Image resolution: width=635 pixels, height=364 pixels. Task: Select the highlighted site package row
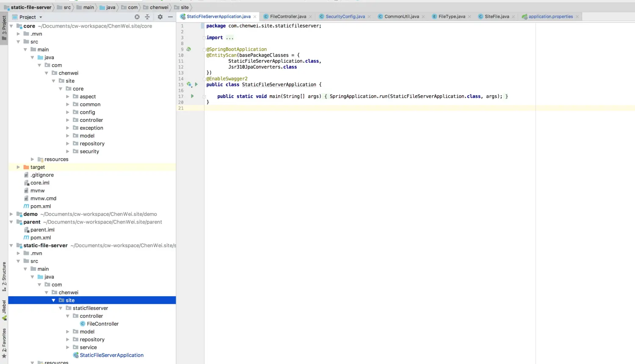92,300
